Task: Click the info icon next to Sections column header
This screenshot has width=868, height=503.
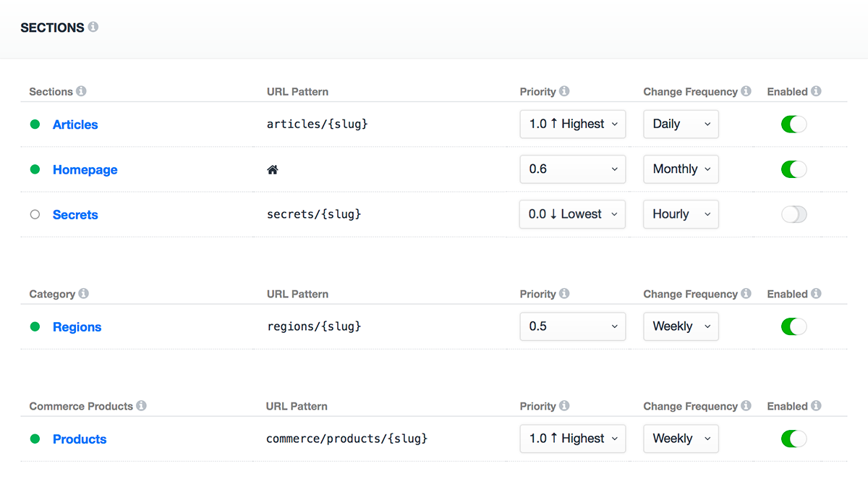Action: 81,91
